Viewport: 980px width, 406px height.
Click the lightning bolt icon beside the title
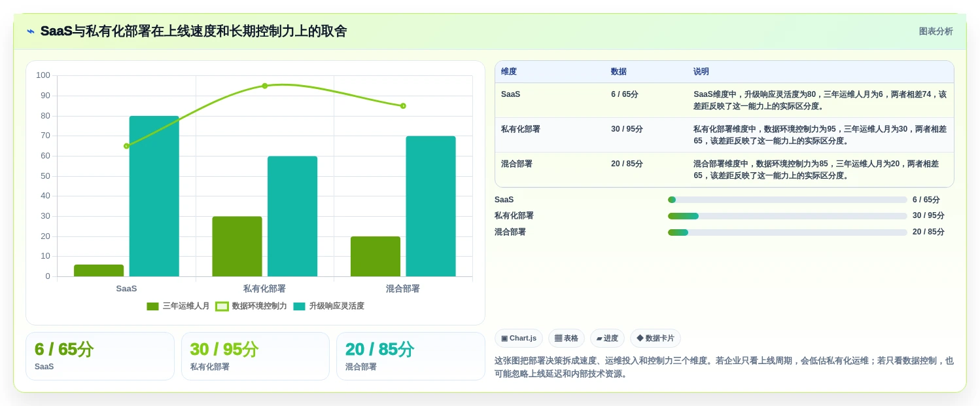(x=31, y=31)
